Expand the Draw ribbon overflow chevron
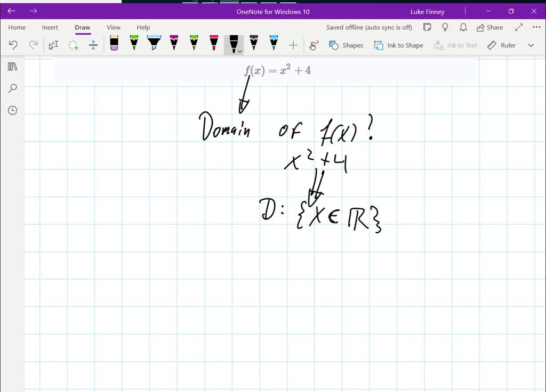 (x=531, y=45)
